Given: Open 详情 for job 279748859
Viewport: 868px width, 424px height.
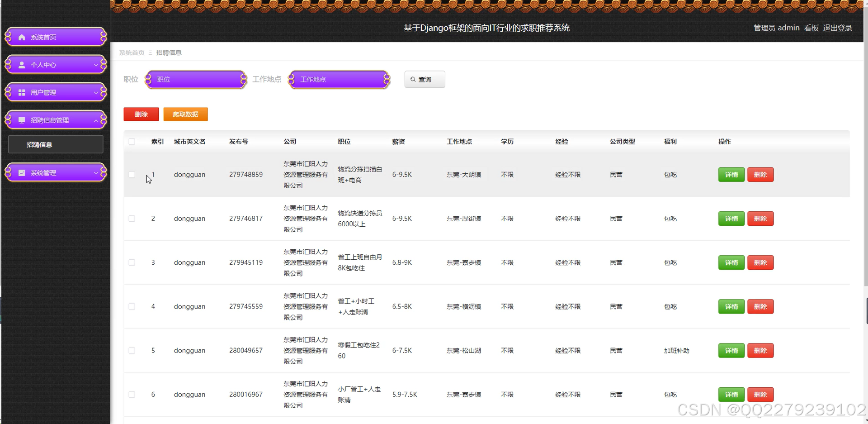Looking at the screenshot, I should 731,175.
